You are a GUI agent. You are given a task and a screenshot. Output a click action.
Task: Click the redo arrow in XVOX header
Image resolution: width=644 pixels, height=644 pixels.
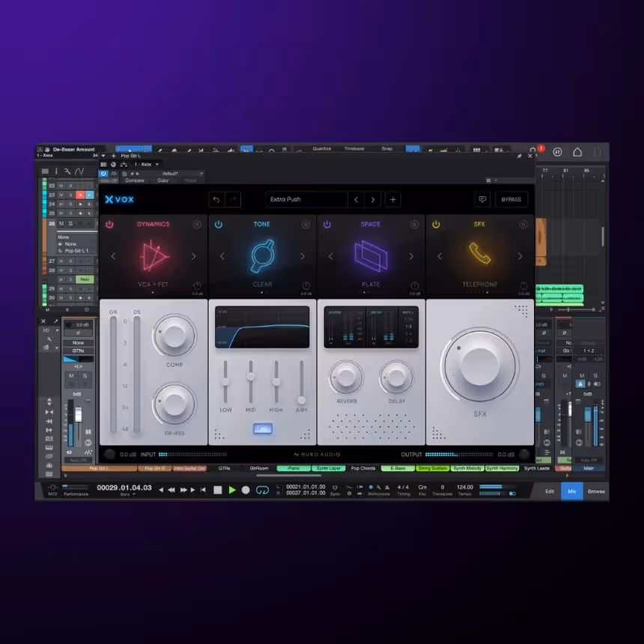click(233, 200)
